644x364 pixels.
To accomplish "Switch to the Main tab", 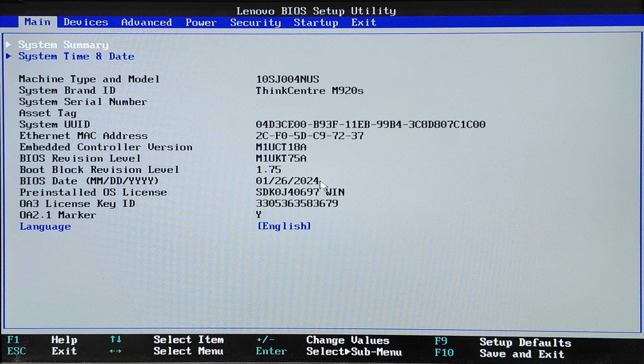I will coord(37,22).
